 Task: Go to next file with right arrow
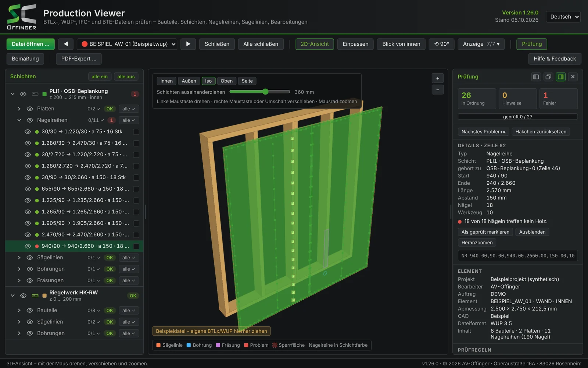coord(188,44)
